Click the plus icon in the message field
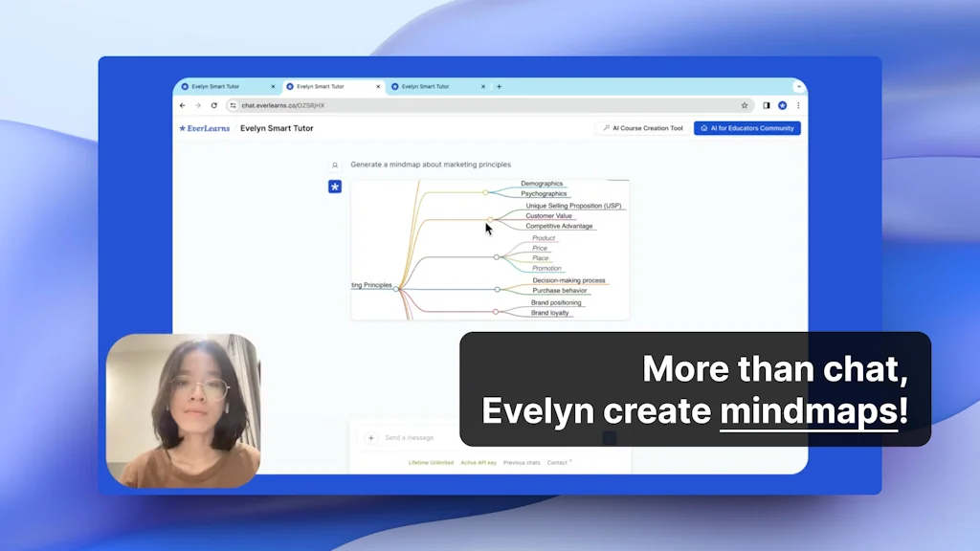 point(371,437)
